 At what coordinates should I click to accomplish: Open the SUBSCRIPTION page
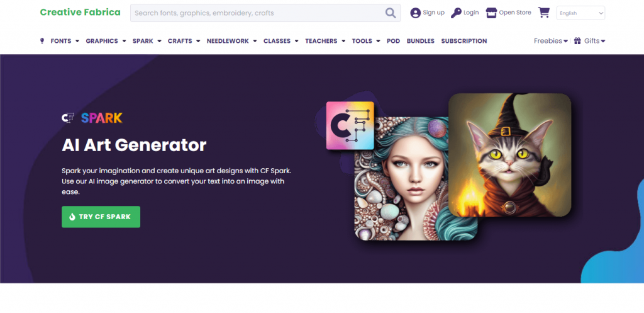464,41
